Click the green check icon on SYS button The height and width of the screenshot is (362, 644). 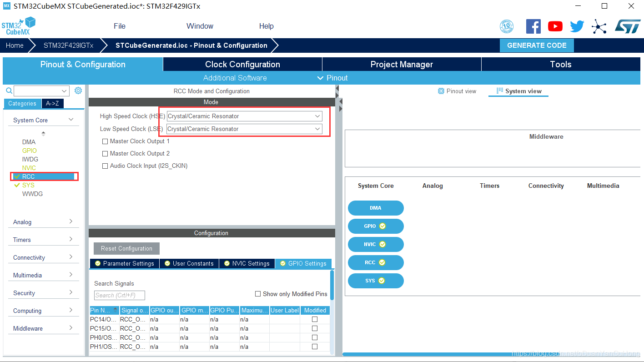point(382,281)
